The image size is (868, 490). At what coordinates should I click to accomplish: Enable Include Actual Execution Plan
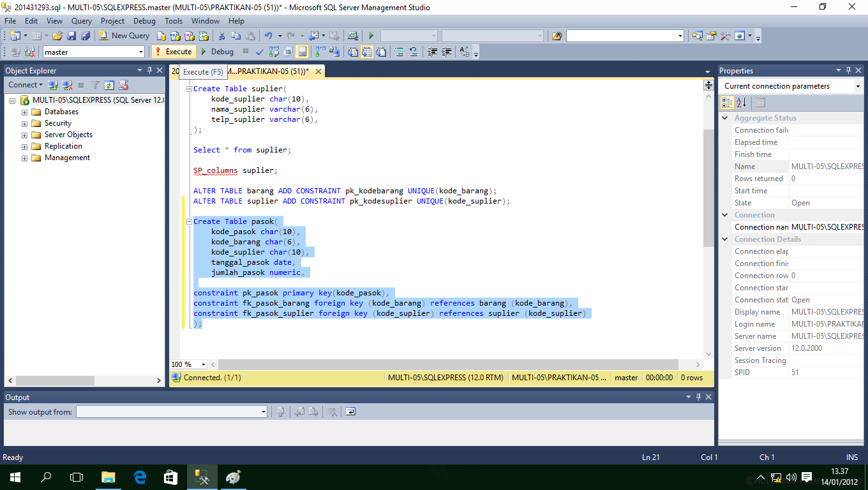coord(321,52)
